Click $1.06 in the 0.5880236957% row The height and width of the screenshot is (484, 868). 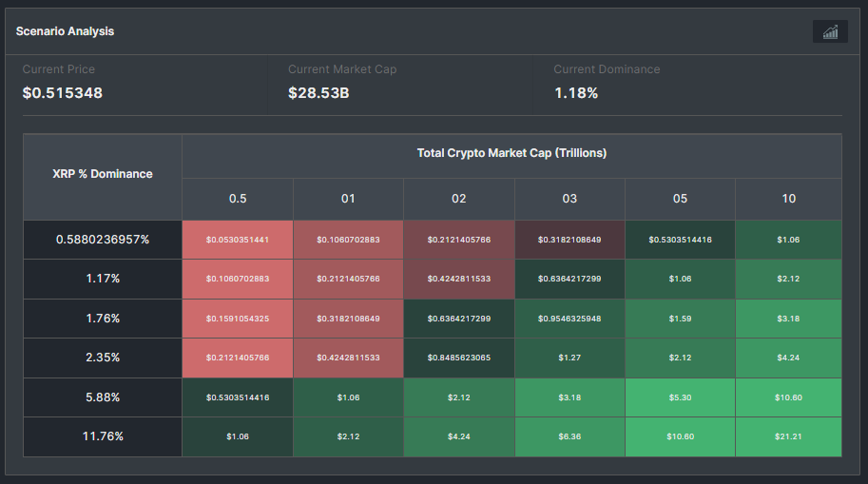[x=788, y=240]
